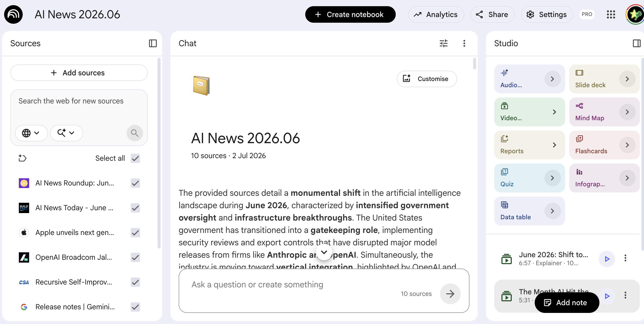Viewport: 644px width, 324px height.
Task: Open the Chat three-dot options menu
Action: pos(464,43)
